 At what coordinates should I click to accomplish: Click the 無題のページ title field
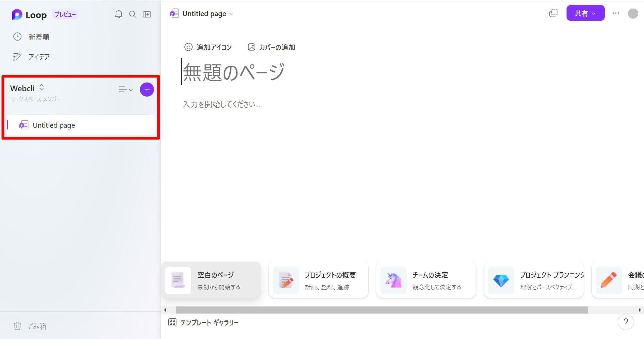234,72
